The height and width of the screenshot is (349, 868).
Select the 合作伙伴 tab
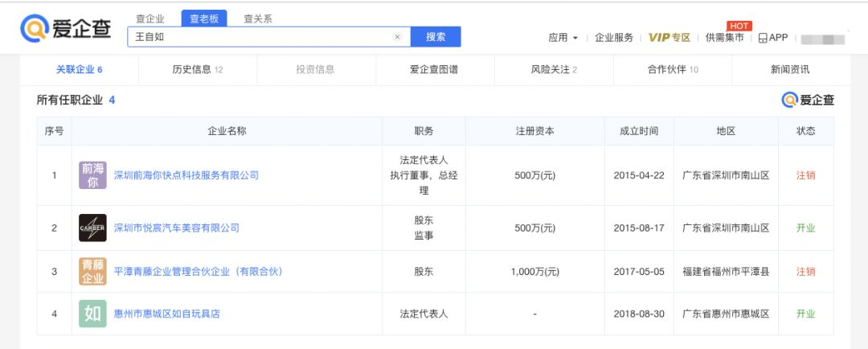(672, 70)
